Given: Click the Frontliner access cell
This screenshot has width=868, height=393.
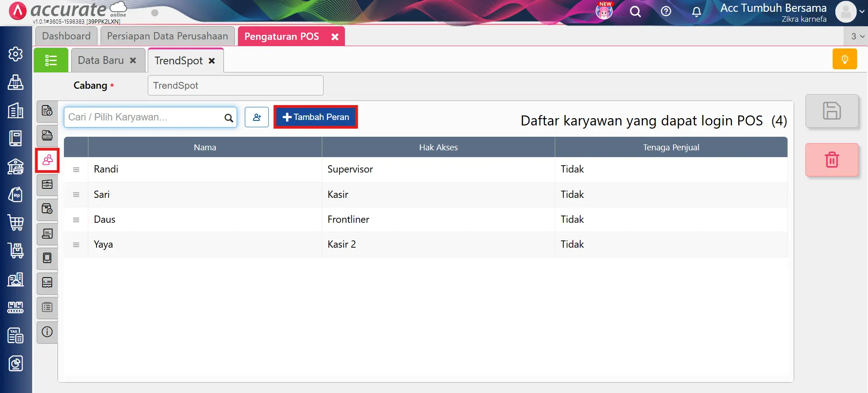Looking at the screenshot, I should (438, 220).
